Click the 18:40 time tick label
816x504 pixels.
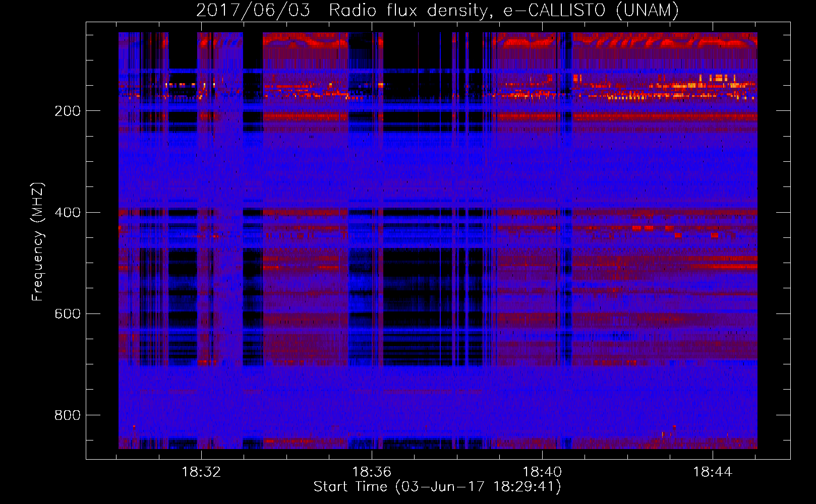542,472
